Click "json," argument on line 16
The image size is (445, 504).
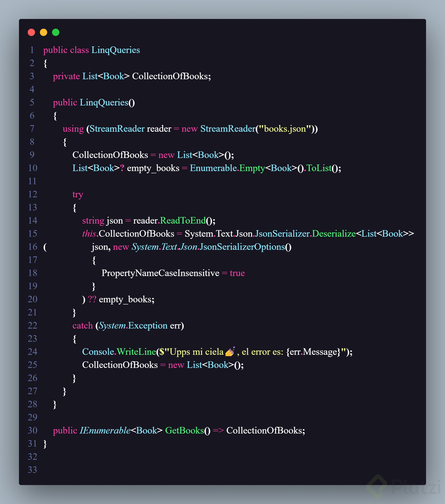click(101, 247)
